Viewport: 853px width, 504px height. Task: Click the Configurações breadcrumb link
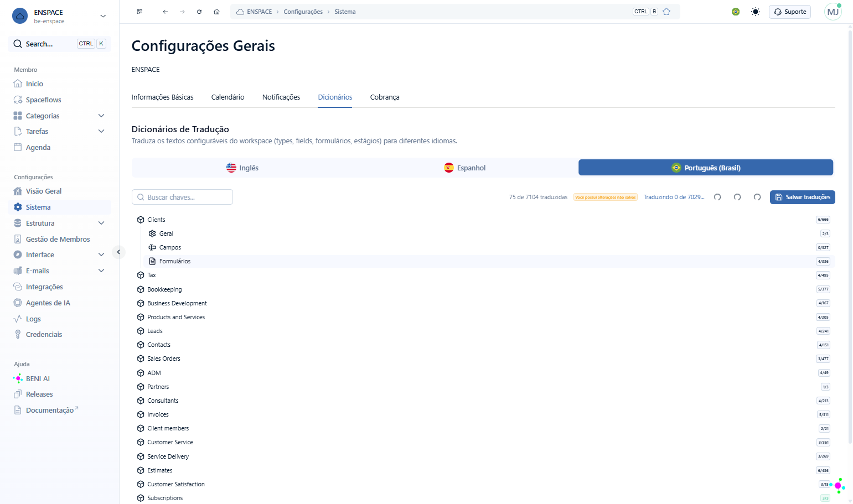(x=303, y=12)
